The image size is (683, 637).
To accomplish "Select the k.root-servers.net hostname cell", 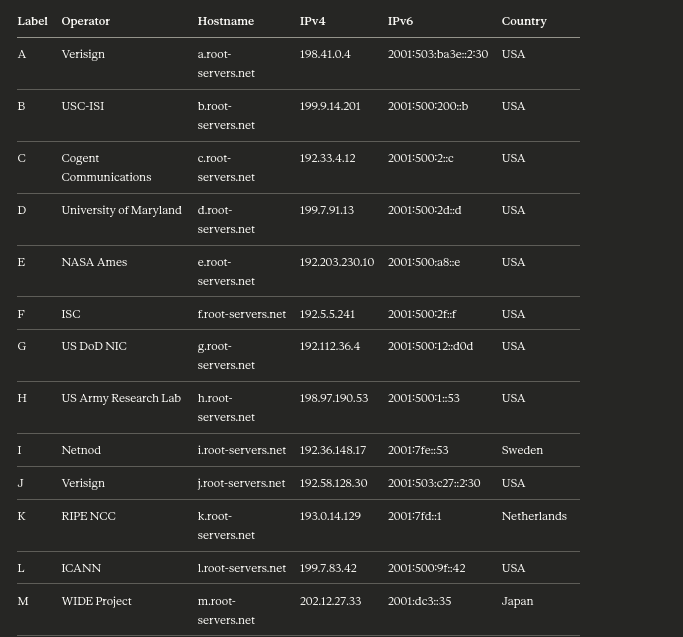I will point(226,525).
